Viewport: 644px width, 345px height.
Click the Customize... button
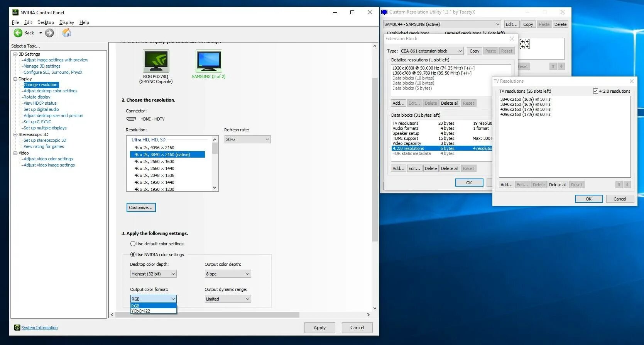pyautogui.click(x=141, y=207)
